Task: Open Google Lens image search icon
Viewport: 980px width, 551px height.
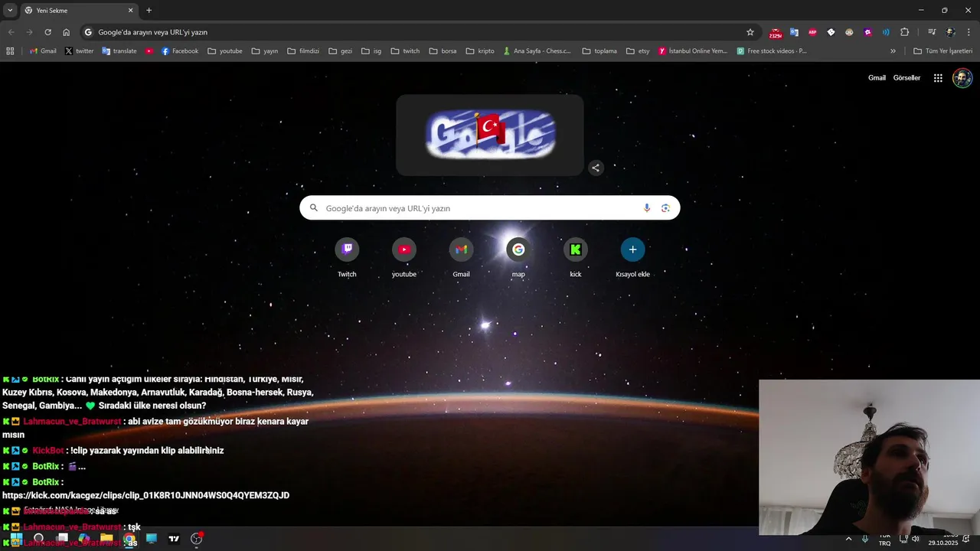Action: [665, 208]
